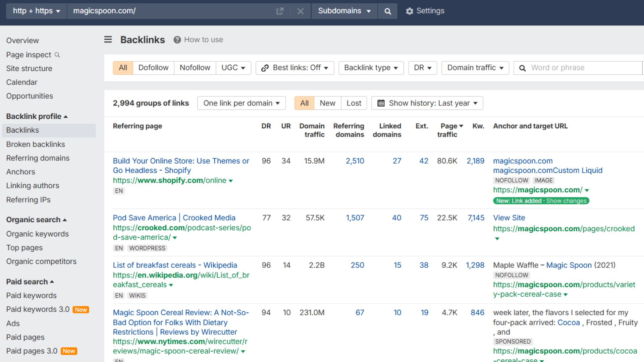The image size is (644, 362).
Task: Select the Dofollow filter toggle
Action: 153,68
